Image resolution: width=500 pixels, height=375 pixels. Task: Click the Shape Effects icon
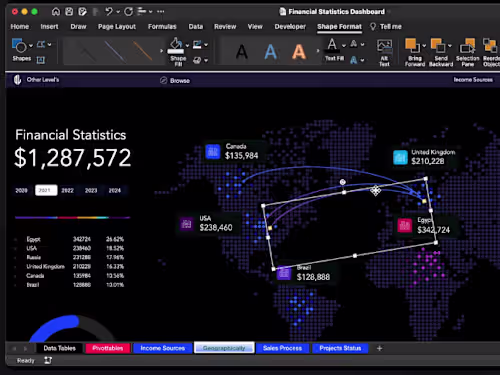point(197,60)
